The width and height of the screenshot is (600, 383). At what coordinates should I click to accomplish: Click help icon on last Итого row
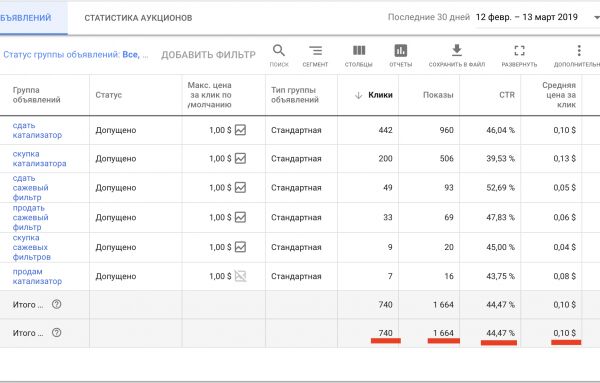pos(57,333)
